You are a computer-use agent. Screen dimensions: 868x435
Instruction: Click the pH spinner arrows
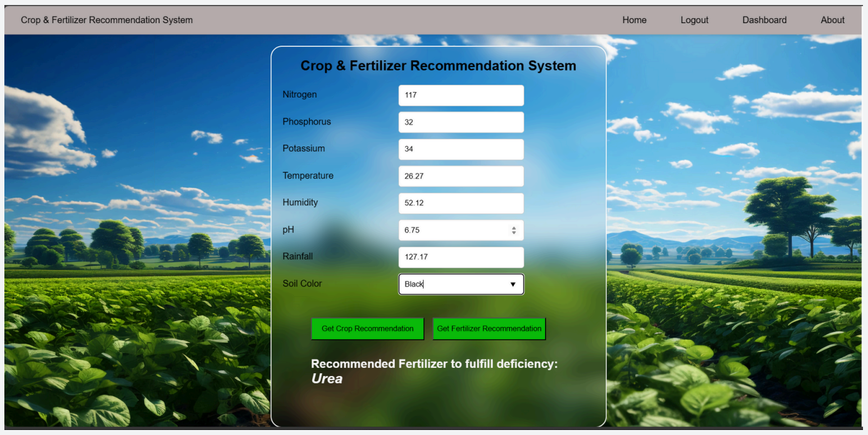click(514, 230)
